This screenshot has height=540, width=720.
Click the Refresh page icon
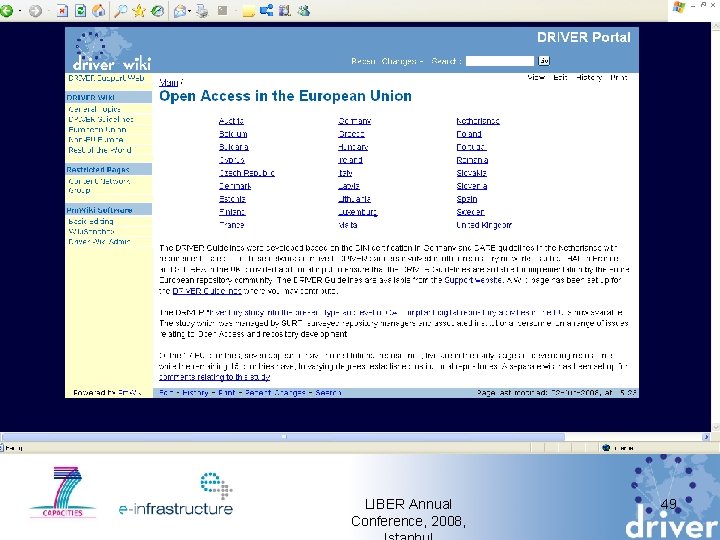click(80, 11)
